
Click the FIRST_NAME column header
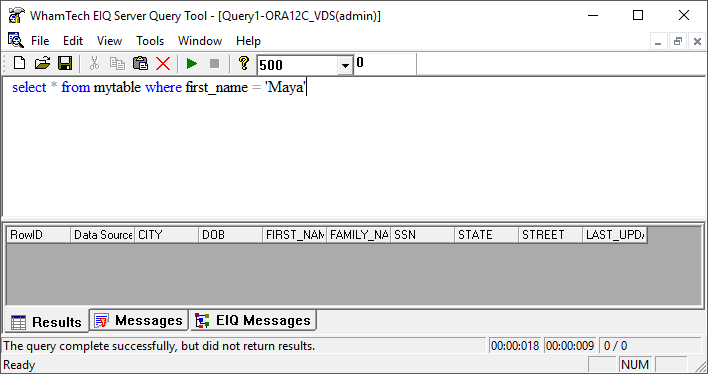(x=295, y=235)
